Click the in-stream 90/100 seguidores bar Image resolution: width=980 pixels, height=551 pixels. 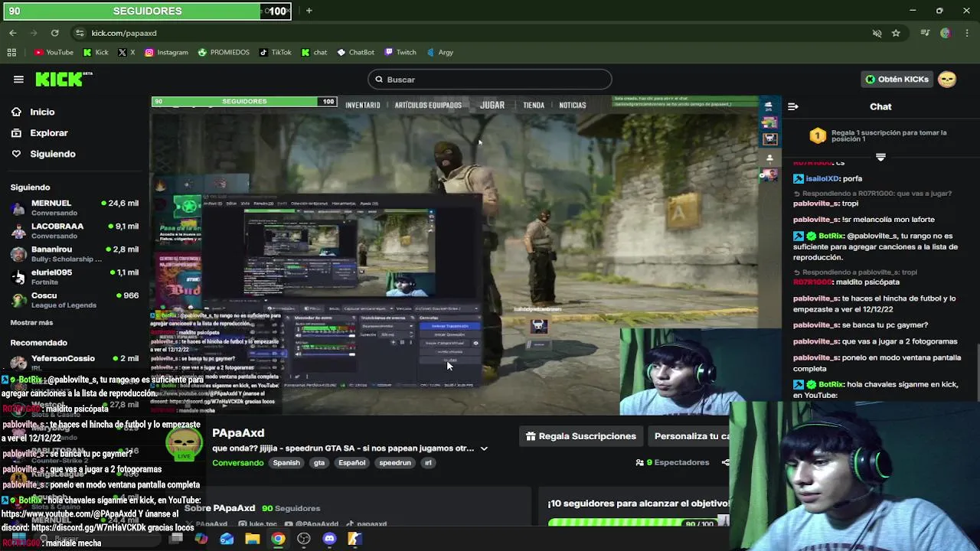[244, 102]
